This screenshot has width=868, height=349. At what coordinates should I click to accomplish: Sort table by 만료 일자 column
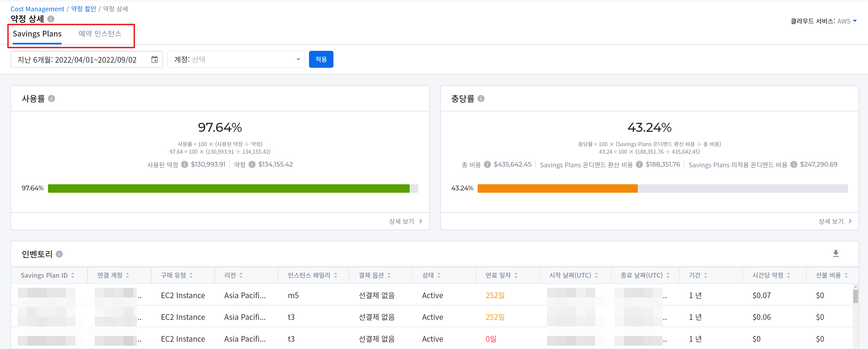pyautogui.click(x=516, y=276)
